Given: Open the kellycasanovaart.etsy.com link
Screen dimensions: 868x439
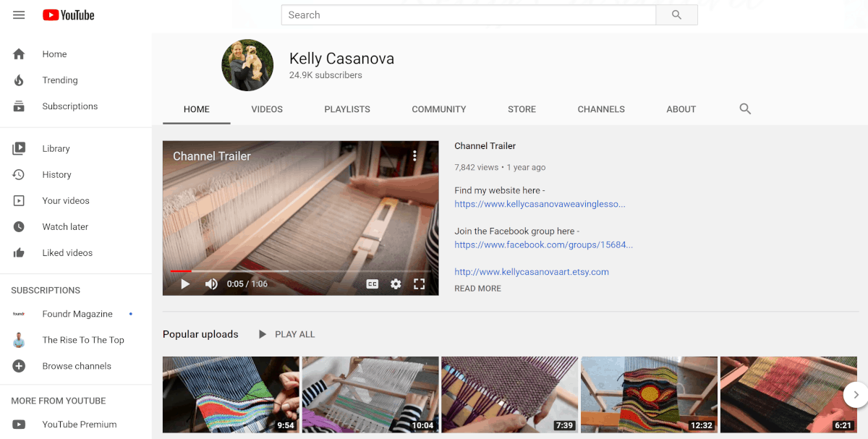Looking at the screenshot, I should [532, 272].
